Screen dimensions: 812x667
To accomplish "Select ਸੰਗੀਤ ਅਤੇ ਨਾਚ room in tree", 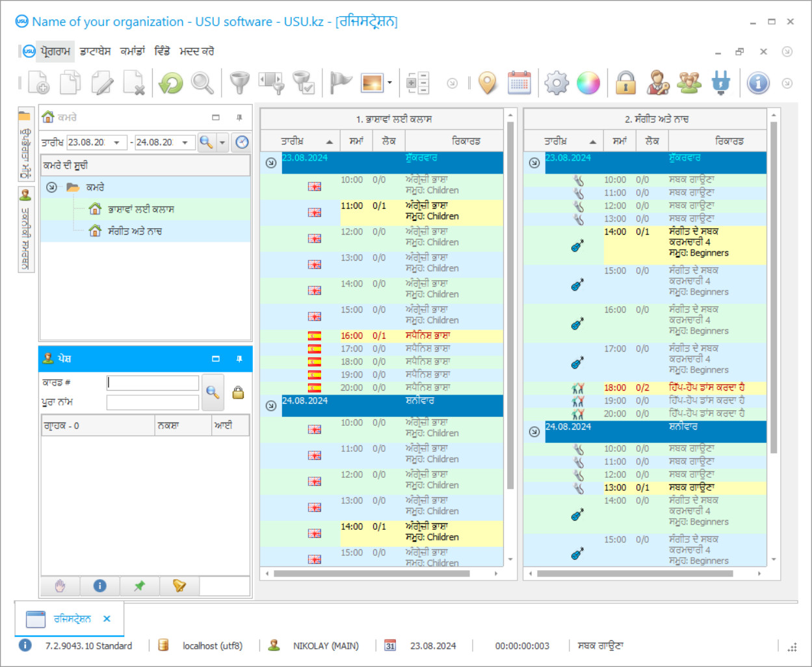I will [x=135, y=231].
